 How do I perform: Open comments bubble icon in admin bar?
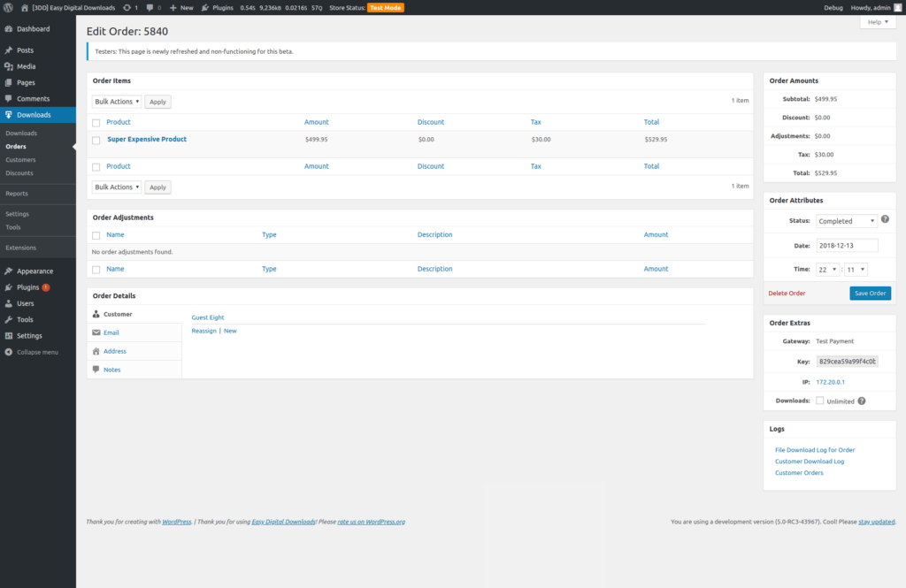coord(150,7)
